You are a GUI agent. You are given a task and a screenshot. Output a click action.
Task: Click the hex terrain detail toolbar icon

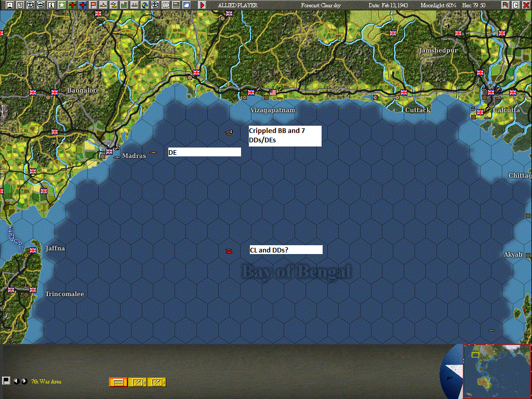176,5
